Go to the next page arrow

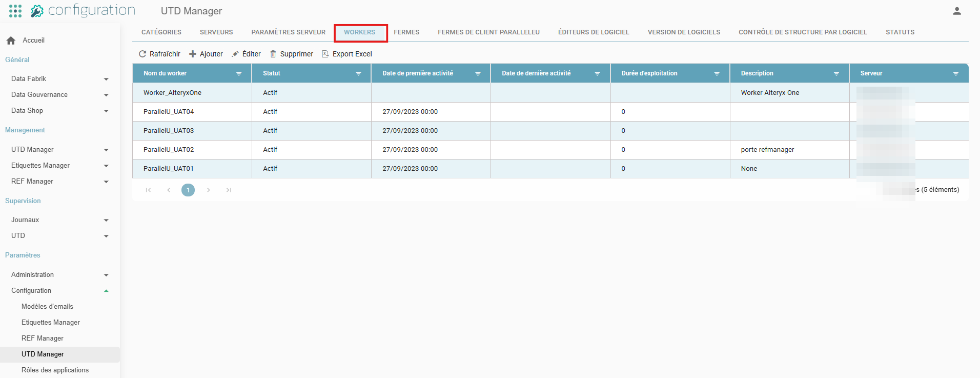(209, 190)
